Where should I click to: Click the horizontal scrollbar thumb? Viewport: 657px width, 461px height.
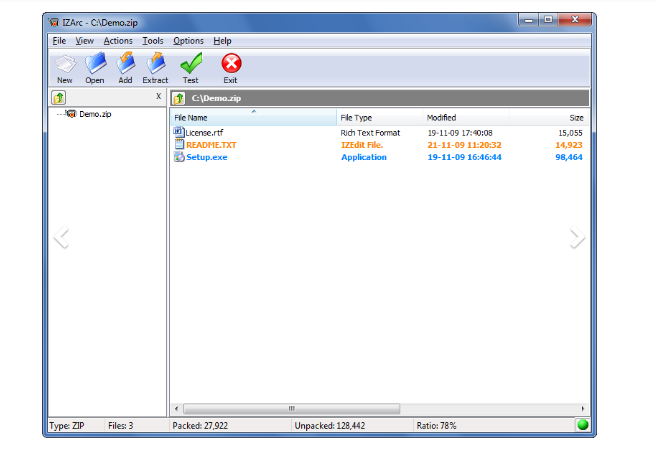pyautogui.click(x=292, y=408)
